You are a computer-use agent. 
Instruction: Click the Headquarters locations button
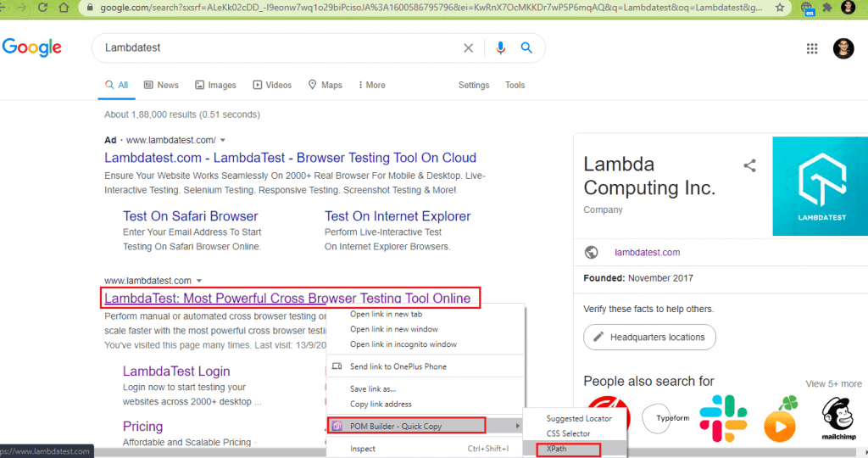(649, 338)
